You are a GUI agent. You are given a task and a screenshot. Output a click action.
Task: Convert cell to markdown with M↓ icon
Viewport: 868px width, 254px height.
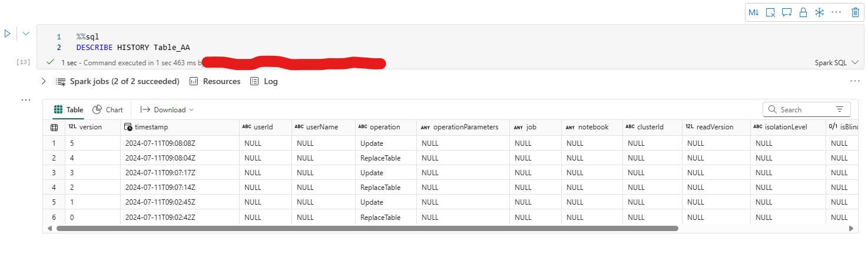point(754,12)
